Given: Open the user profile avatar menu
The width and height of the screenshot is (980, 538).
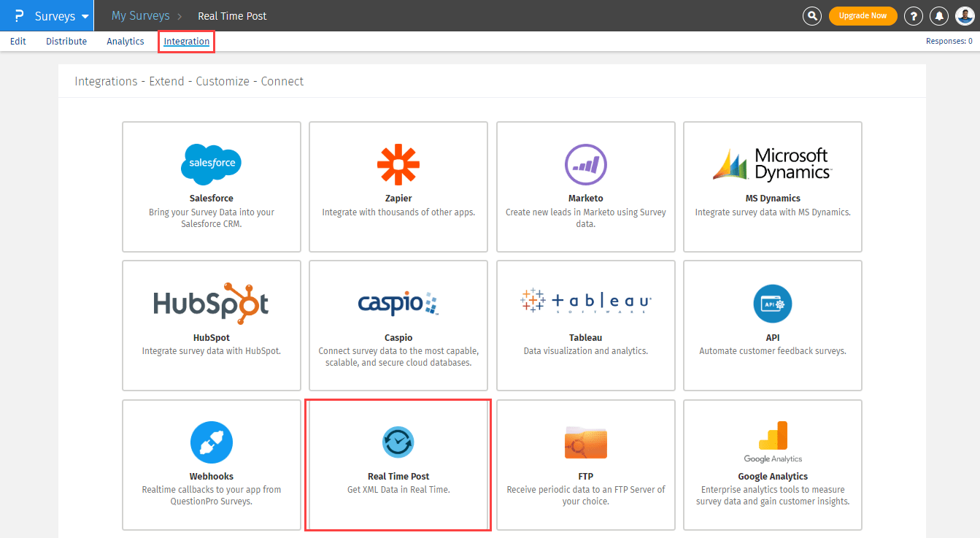Looking at the screenshot, I should coord(965,15).
